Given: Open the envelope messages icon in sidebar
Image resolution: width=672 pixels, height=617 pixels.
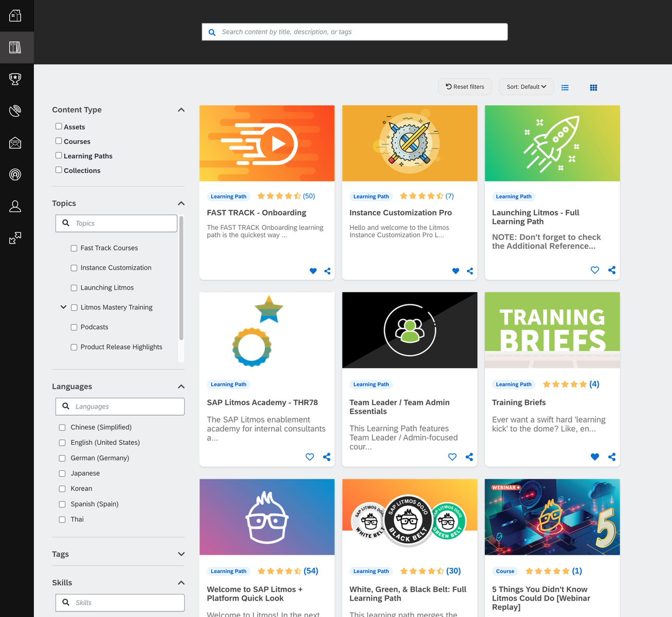Looking at the screenshot, I should pos(15,143).
